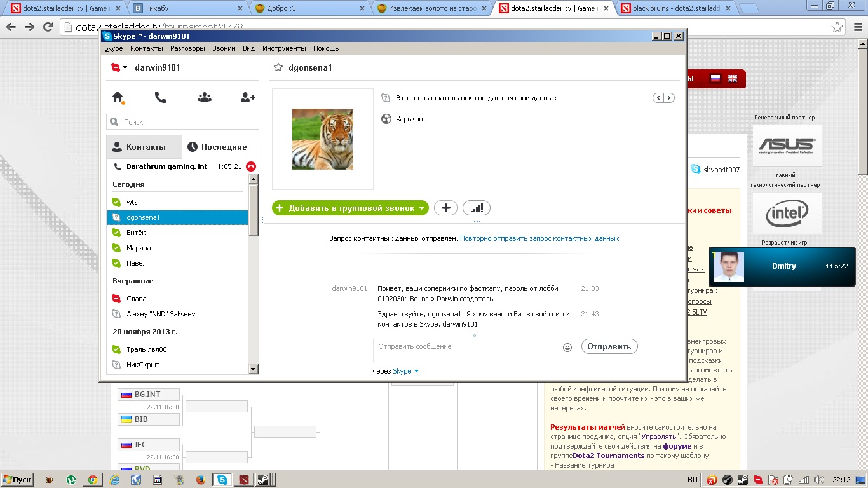Bookmark page with star icon in browser
Screen dimensions: 868x488
point(837,27)
